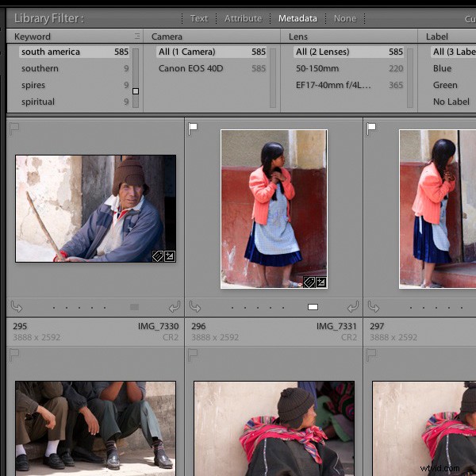Click the IMG_7330 file name

(x=158, y=326)
